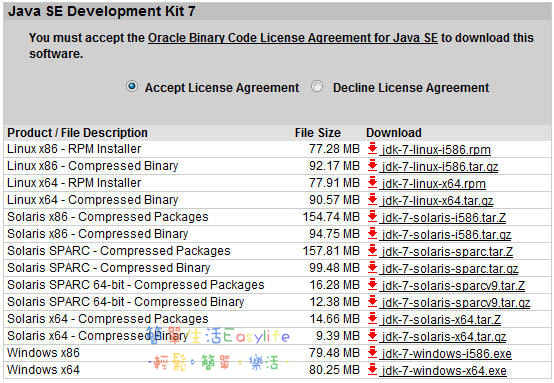The height and width of the screenshot is (383, 554).
Task: Download jdk-7-solaris-sparcv9.tar.gz file link
Action: tap(456, 303)
